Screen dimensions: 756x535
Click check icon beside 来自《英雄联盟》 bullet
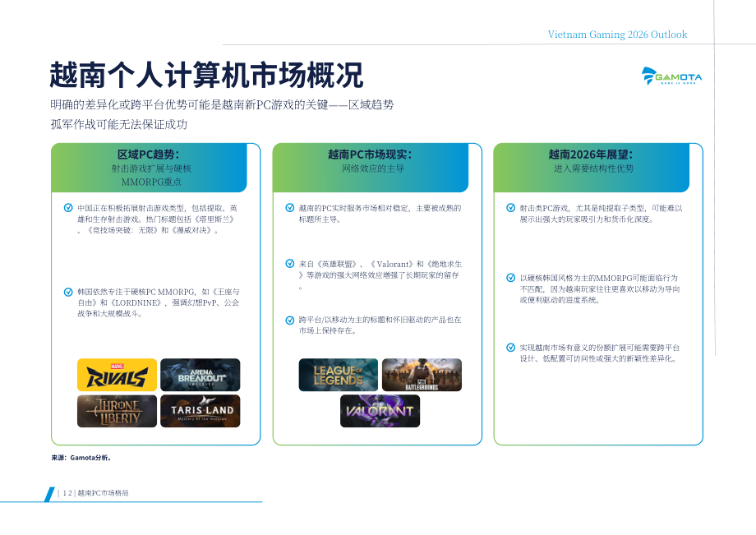click(x=290, y=264)
